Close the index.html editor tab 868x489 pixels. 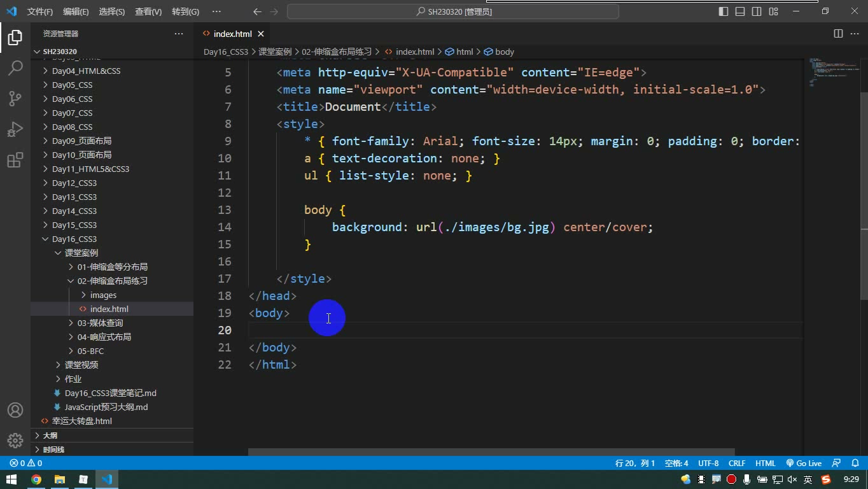pyautogui.click(x=261, y=34)
